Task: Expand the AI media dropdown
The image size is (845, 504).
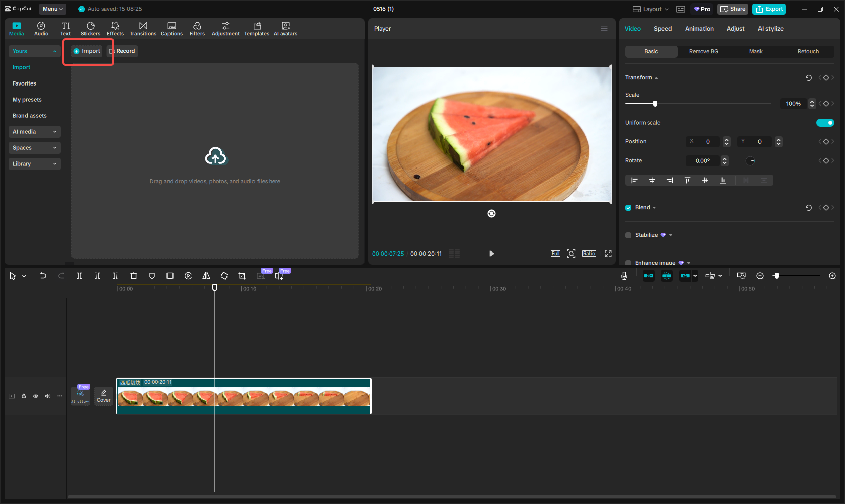Action: tap(34, 132)
